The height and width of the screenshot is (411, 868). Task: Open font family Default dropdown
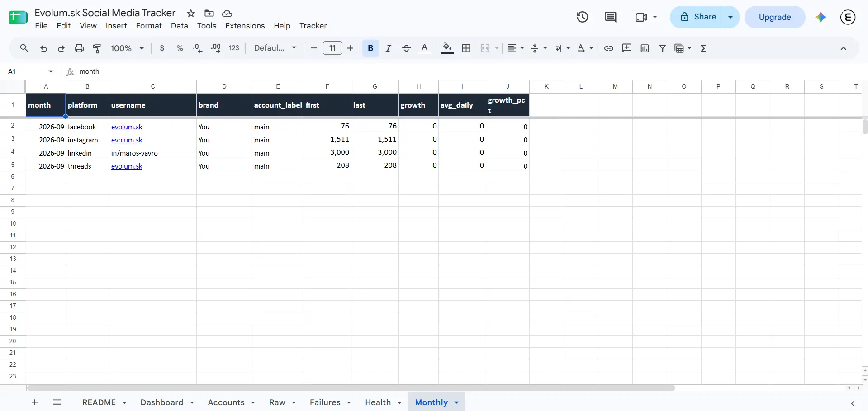coord(275,48)
